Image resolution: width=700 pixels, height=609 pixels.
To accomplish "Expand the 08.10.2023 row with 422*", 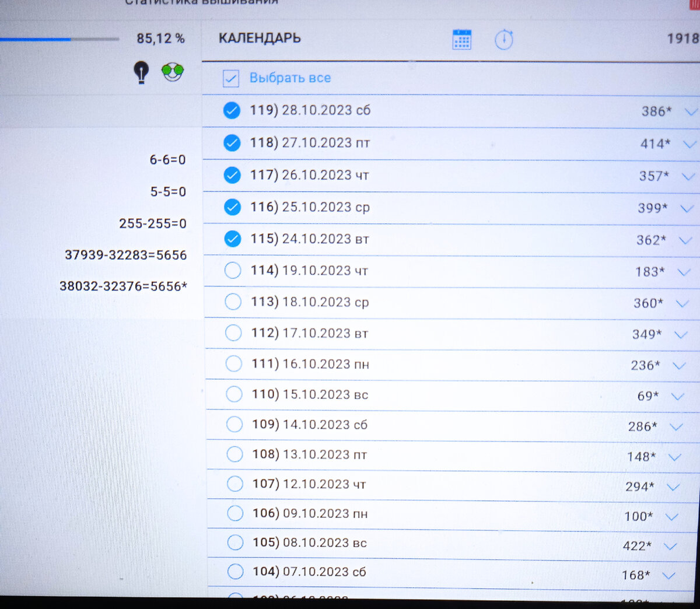I will (x=670, y=547).
